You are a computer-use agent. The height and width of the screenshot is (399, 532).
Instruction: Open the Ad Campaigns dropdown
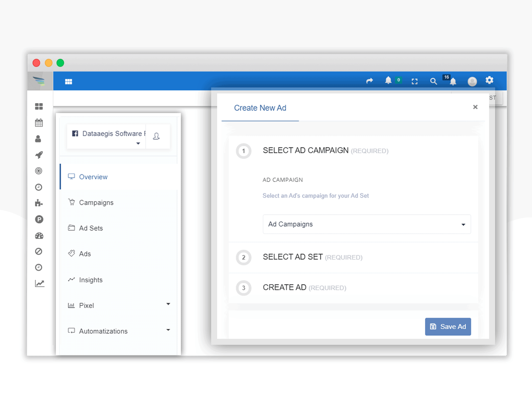coord(367,224)
